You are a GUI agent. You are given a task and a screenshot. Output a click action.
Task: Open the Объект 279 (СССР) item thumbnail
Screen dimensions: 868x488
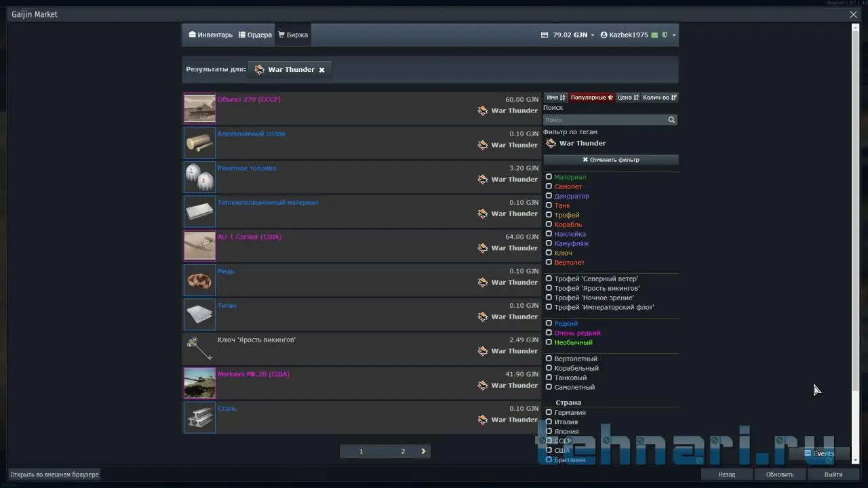199,108
